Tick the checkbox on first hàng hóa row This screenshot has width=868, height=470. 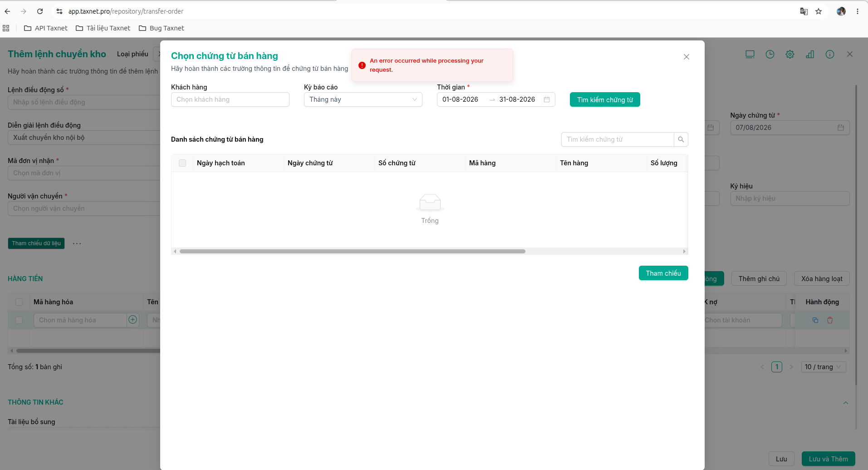click(19, 320)
